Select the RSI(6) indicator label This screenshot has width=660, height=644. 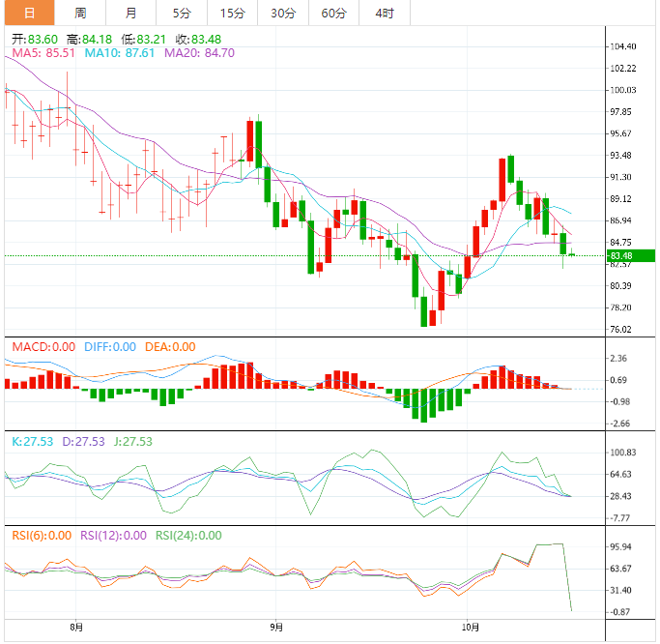[42, 535]
